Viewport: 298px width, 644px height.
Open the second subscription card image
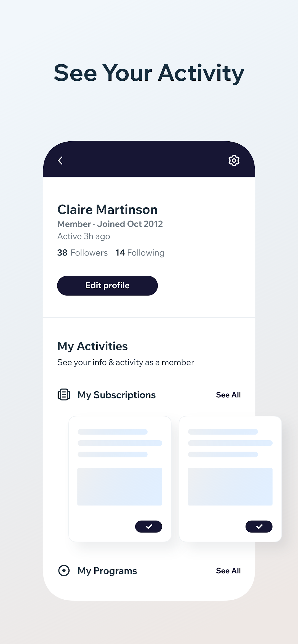point(230,487)
